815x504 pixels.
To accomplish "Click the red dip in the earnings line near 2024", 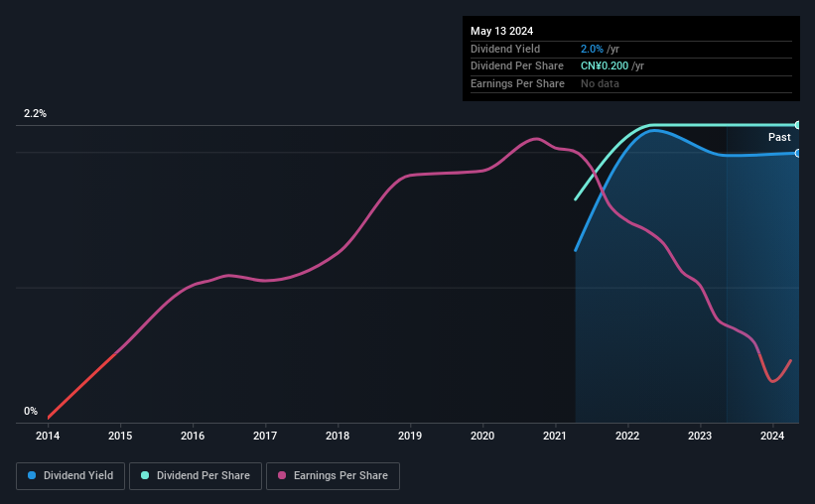I will click(773, 381).
